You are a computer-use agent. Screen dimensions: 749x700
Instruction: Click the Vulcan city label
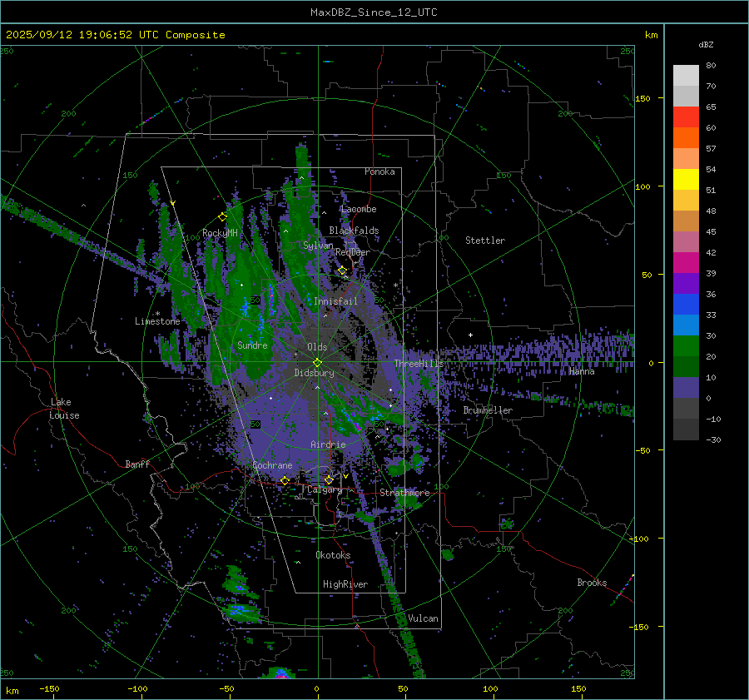[424, 618]
